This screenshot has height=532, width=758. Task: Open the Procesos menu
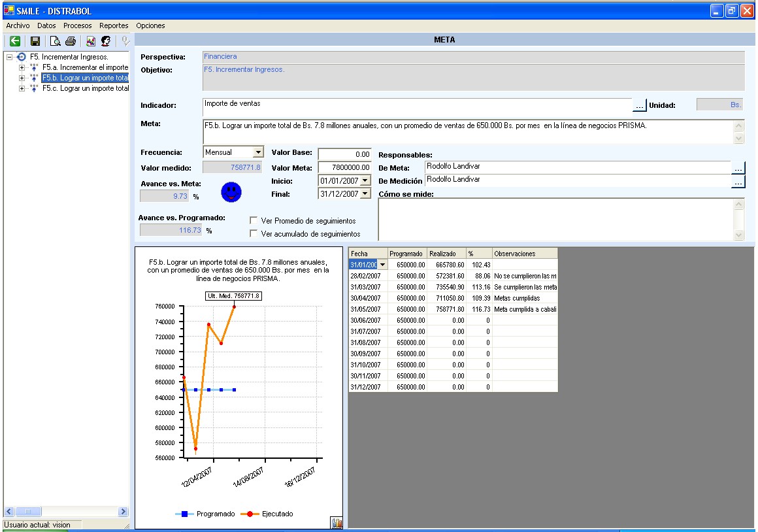click(77, 25)
